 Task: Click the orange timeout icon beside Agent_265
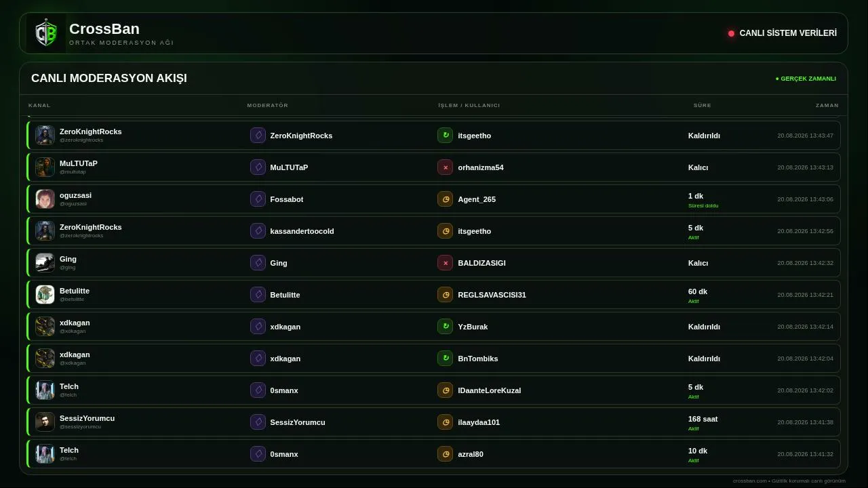(445, 199)
